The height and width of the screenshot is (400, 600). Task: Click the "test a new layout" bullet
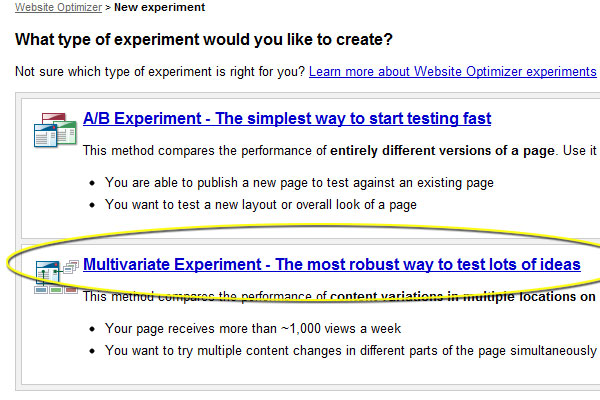click(x=260, y=204)
